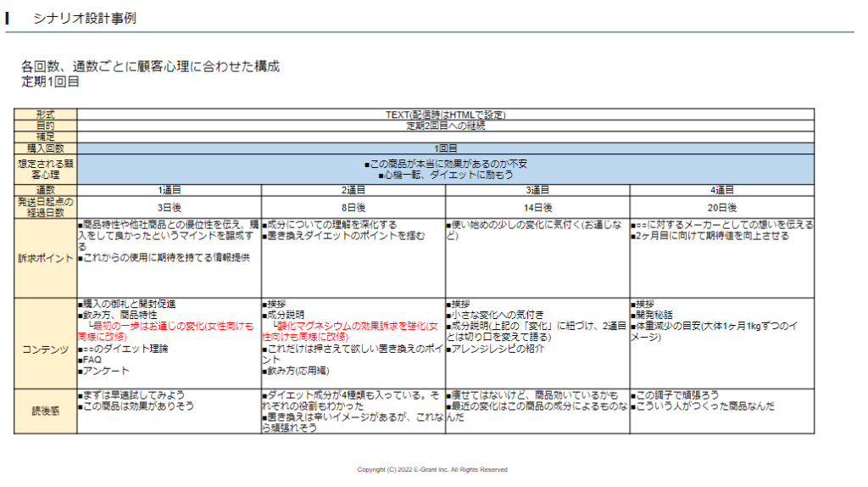Click the E-Grant copyright footer text
This screenshot has height=487, width=868.
(432, 469)
